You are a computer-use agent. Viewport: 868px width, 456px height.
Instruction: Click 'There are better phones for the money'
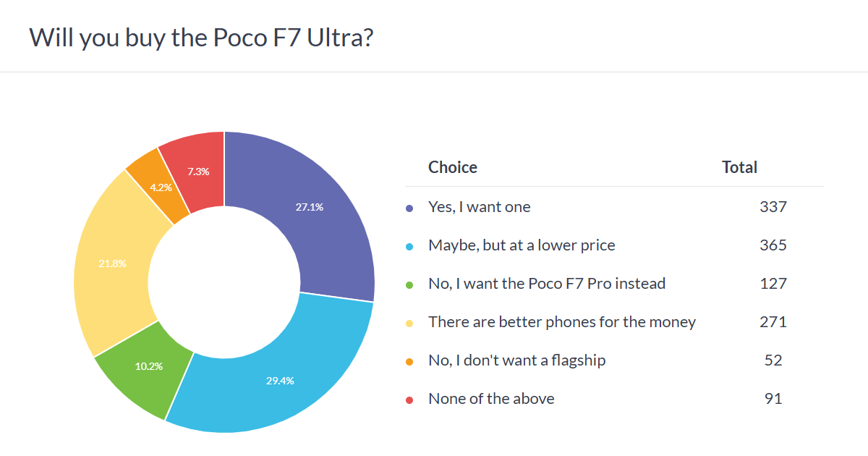pyautogui.click(x=562, y=322)
